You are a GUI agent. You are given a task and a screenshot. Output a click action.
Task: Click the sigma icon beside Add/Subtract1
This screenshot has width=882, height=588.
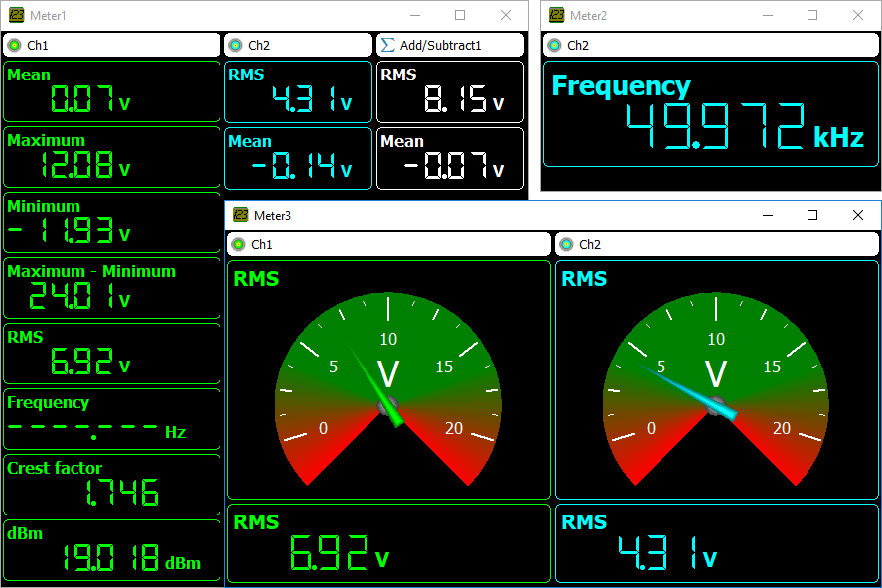pyautogui.click(x=388, y=45)
